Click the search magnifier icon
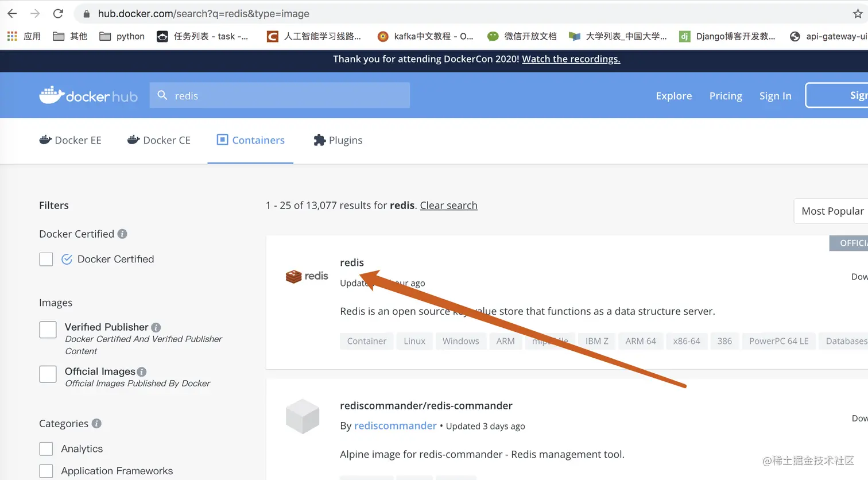The width and height of the screenshot is (868, 480). 162,95
